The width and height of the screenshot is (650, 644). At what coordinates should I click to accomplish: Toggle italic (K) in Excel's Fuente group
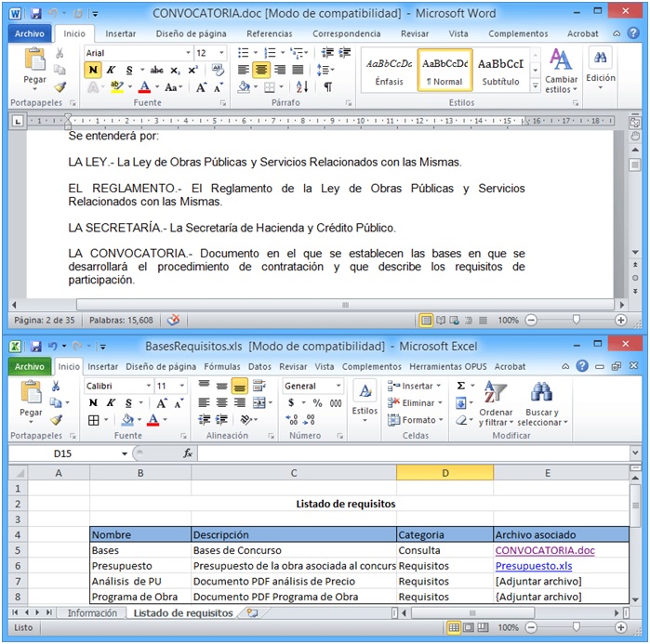[111, 403]
